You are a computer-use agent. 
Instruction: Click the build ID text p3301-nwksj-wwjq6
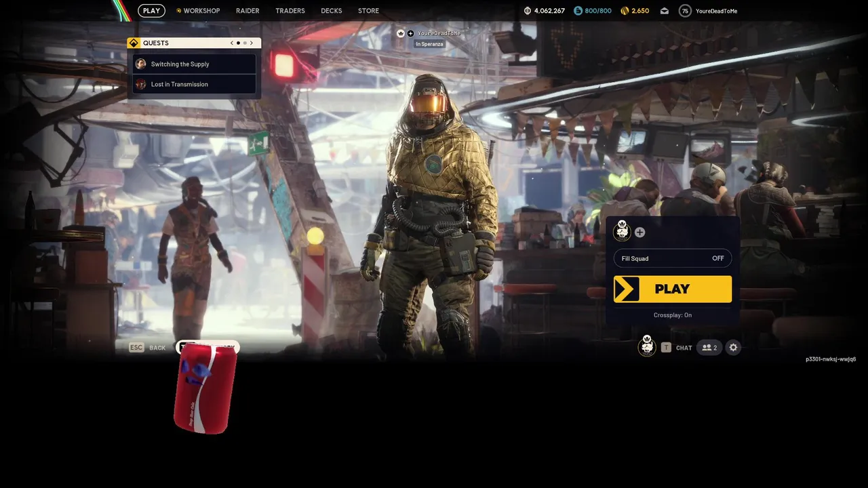pyautogui.click(x=831, y=359)
